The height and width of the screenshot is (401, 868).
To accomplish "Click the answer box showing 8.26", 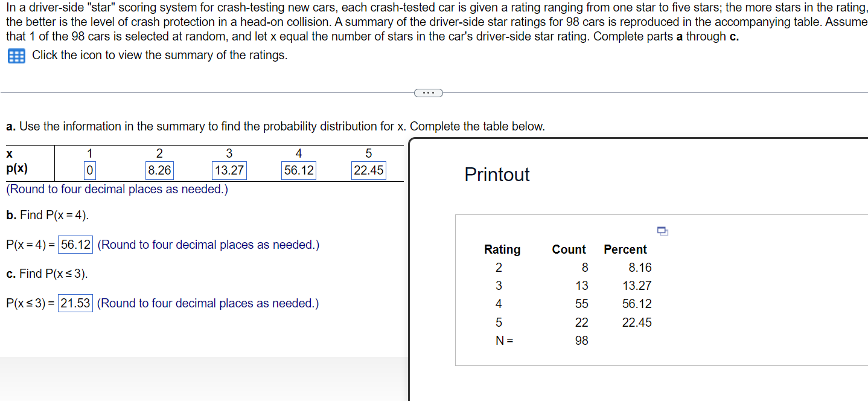I will tap(159, 171).
